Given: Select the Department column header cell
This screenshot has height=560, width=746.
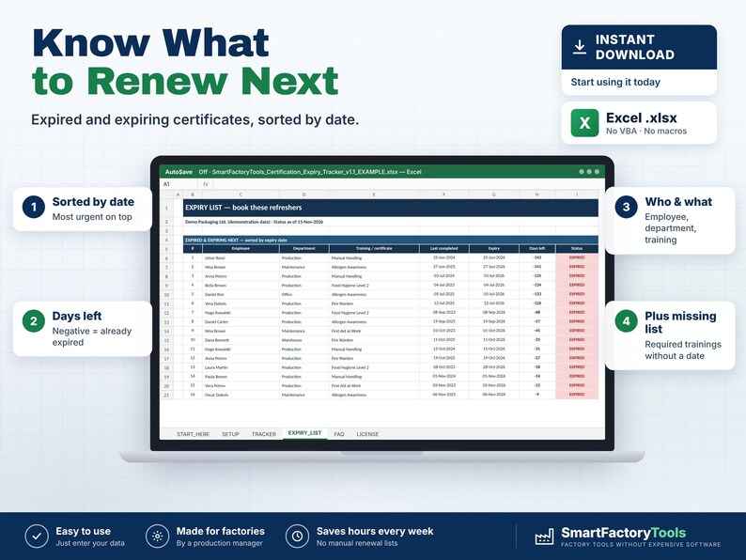Looking at the screenshot, I should click(x=304, y=248).
